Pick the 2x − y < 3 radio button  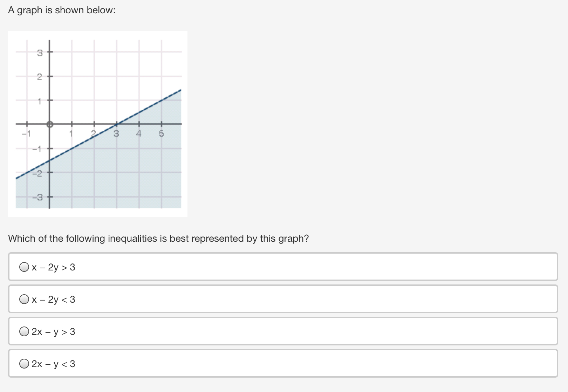click(x=24, y=364)
